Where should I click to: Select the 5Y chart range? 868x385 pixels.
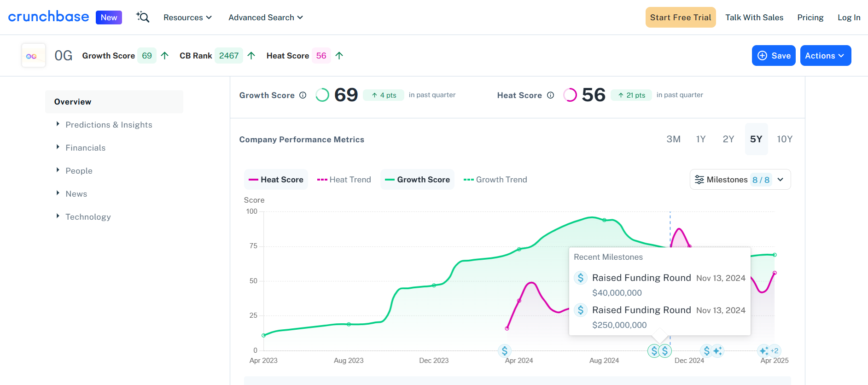756,139
